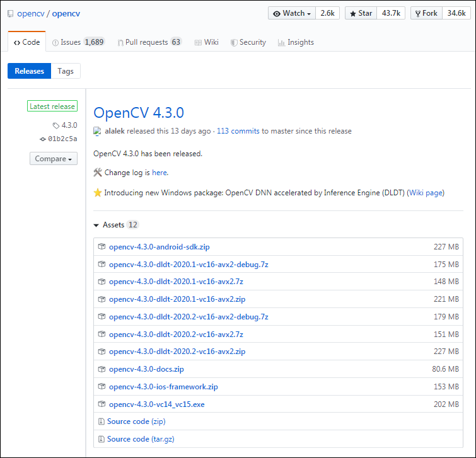Open the 113 commits link
The height and width of the screenshot is (458, 476).
[x=238, y=131]
